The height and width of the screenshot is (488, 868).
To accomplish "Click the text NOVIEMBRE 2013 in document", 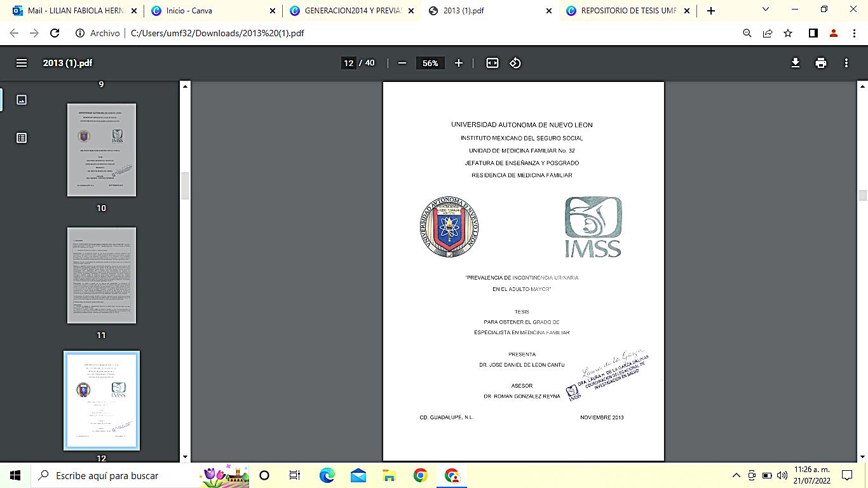I will pos(602,417).
